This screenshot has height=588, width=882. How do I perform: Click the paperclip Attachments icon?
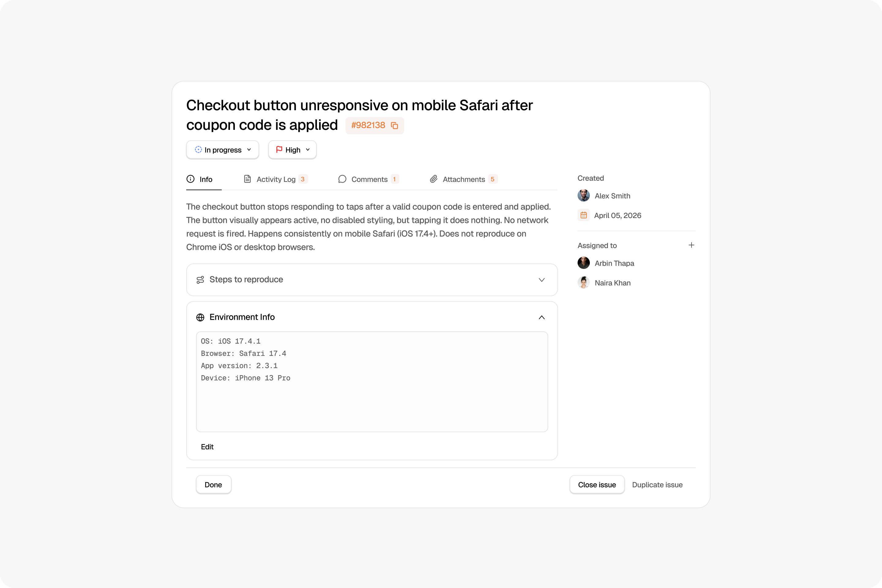(434, 179)
